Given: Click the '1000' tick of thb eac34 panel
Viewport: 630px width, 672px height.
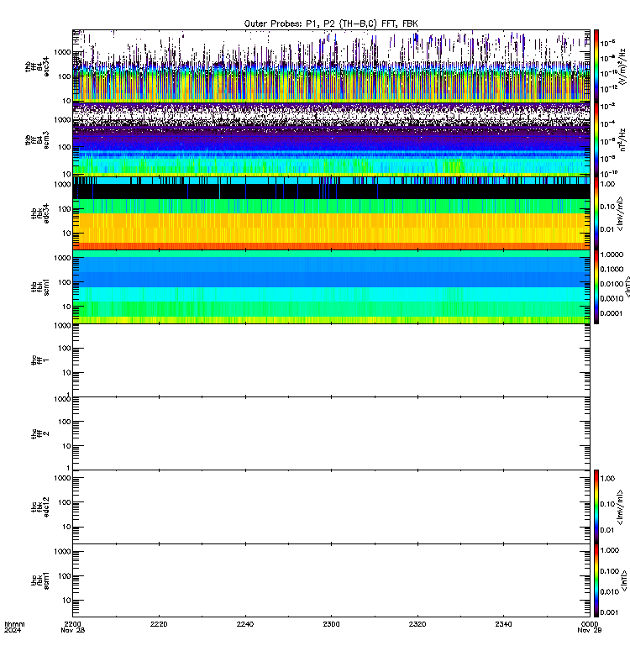Looking at the screenshot, I should [x=62, y=52].
